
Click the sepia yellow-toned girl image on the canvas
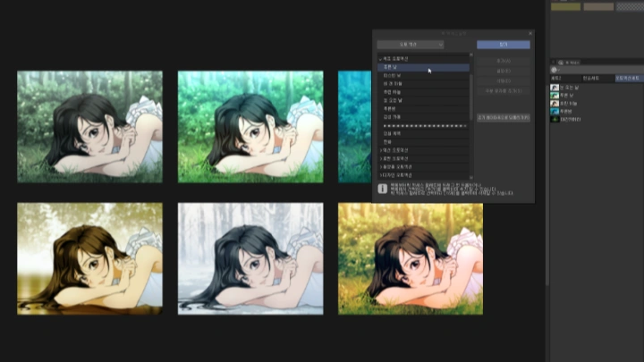tap(90, 258)
